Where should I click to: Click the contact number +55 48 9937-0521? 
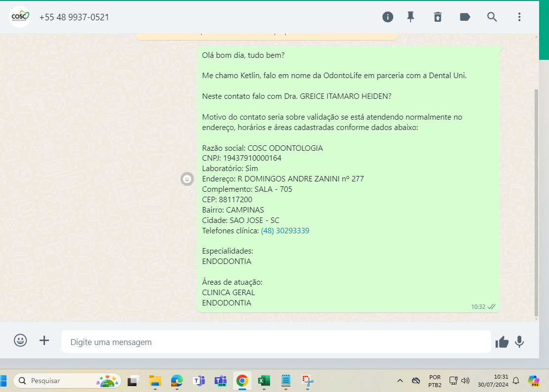[x=74, y=17]
